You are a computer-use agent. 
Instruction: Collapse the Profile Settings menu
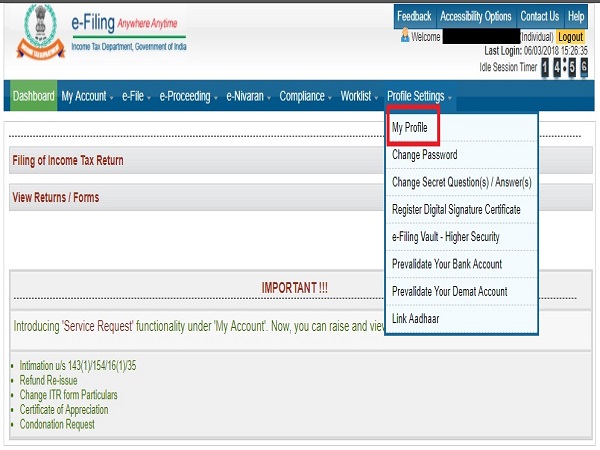[x=419, y=96]
